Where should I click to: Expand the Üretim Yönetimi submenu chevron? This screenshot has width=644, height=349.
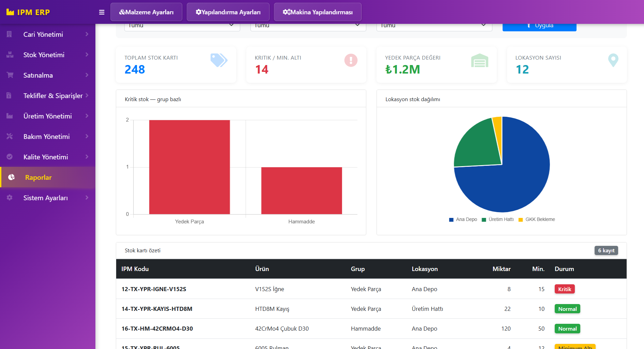click(87, 116)
